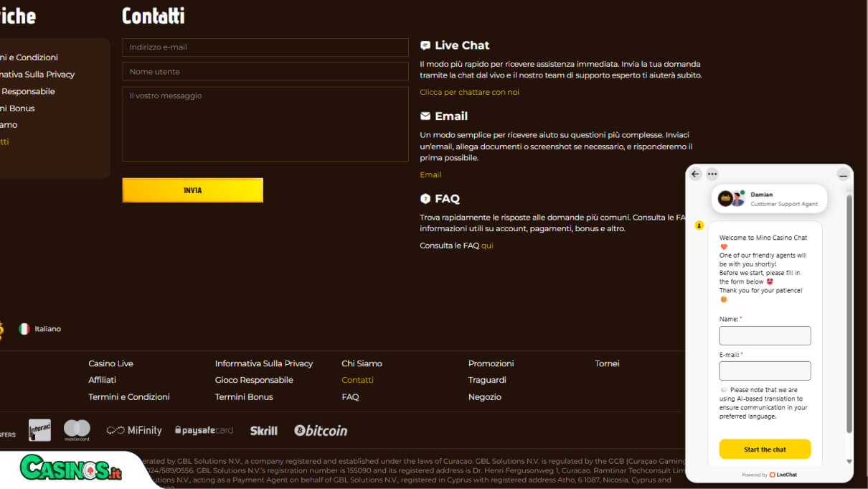Screen dimensions: 868x489
Task: Click the MiFinity payment logo
Action: (x=134, y=430)
